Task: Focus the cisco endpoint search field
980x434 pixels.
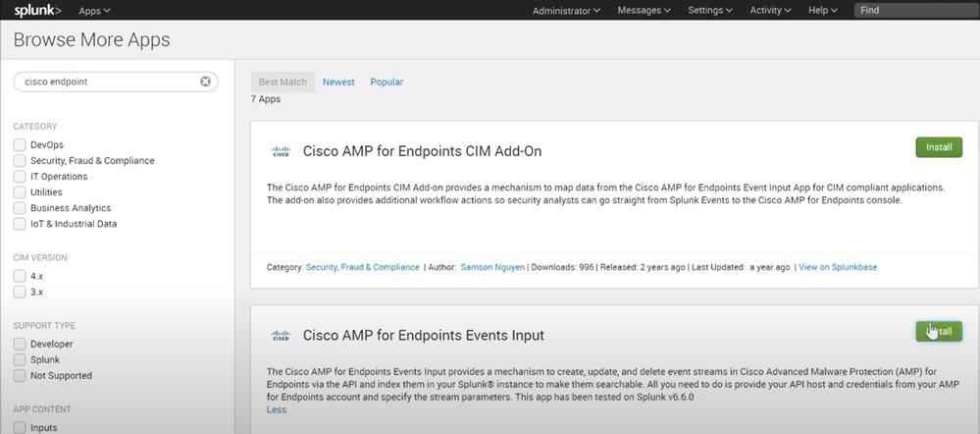Action: [x=117, y=81]
